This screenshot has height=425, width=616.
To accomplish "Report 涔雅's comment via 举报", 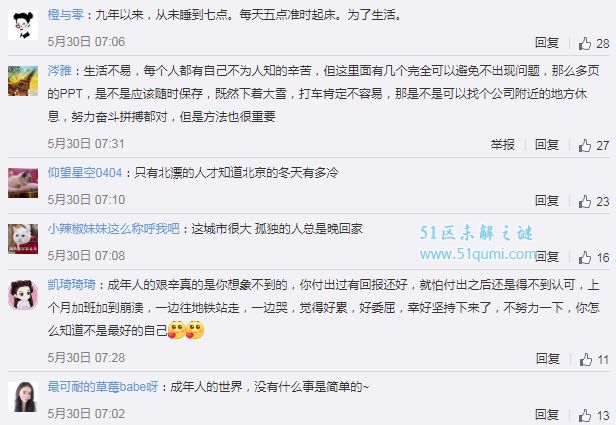I will coord(502,145).
